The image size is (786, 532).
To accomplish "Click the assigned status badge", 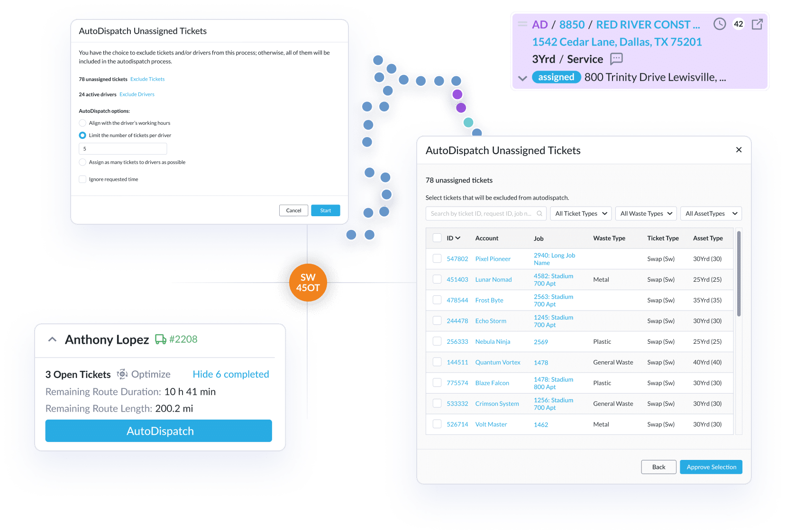I will 557,77.
